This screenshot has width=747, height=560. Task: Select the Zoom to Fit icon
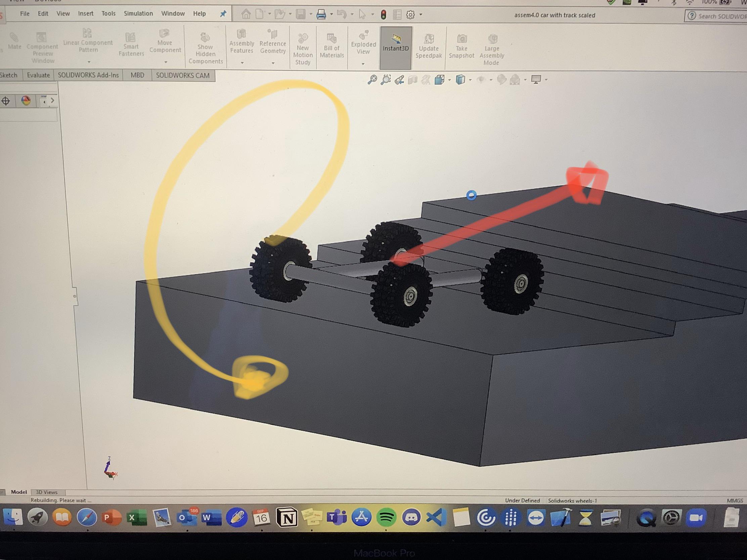pos(373,80)
